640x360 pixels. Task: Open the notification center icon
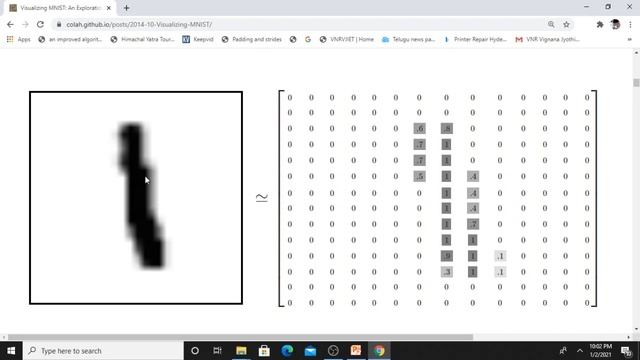[627, 351]
